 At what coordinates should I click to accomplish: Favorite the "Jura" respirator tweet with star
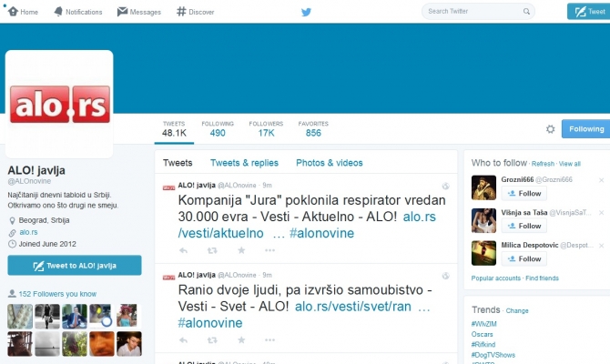[241, 250]
